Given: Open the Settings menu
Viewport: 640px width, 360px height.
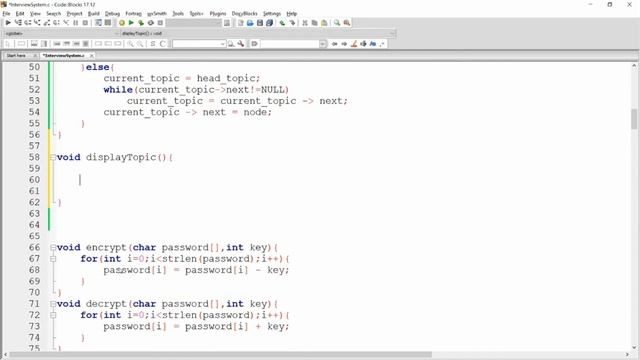Looking at the screenshot, I should (x=272, y=13).
